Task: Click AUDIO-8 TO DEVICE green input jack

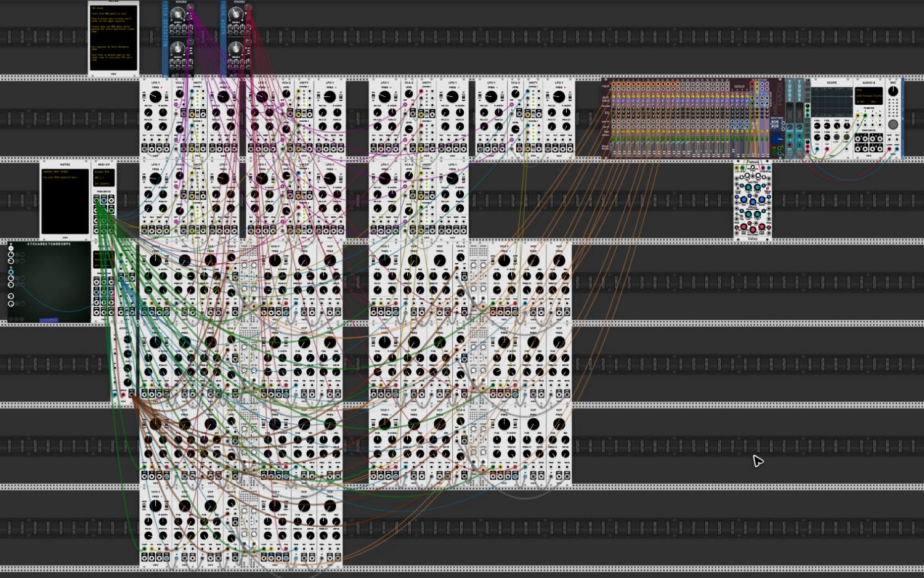Action: coord(865,115)
